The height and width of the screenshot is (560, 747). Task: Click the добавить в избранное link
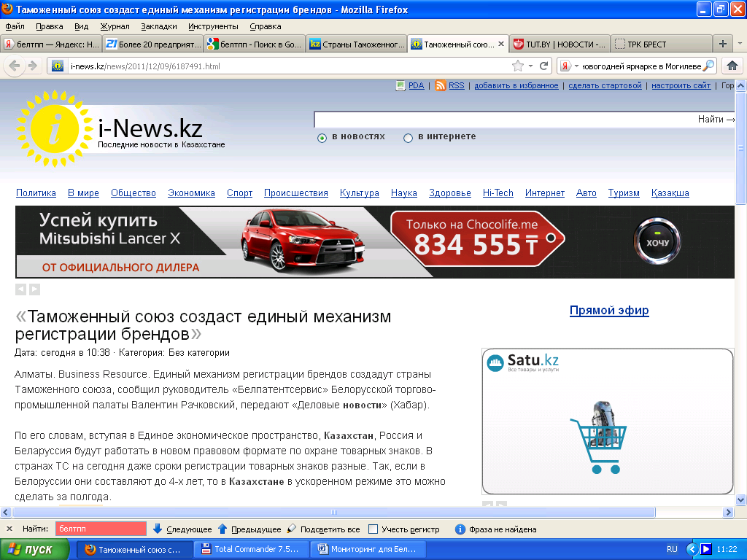(x=516, y=86)
